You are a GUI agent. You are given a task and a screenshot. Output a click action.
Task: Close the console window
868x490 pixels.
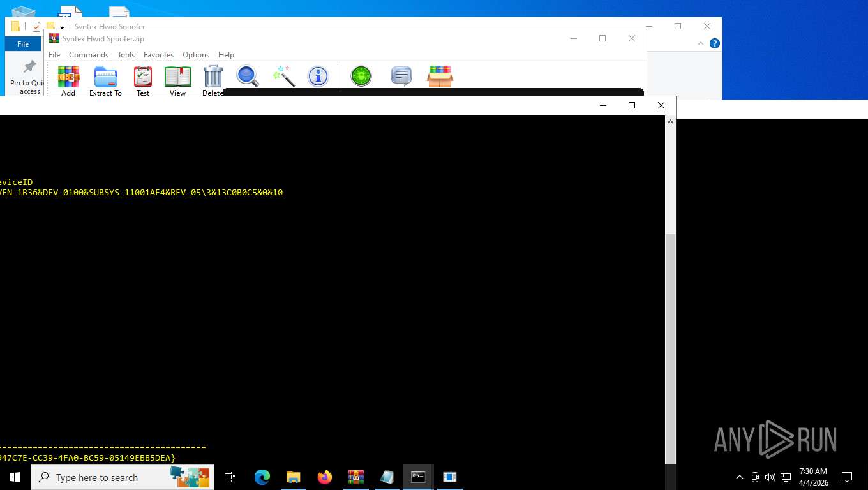coord(661,105)
